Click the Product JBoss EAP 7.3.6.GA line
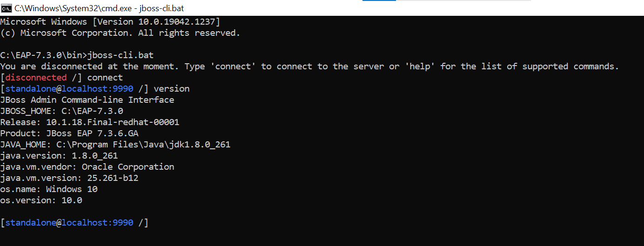 point(69,133)
